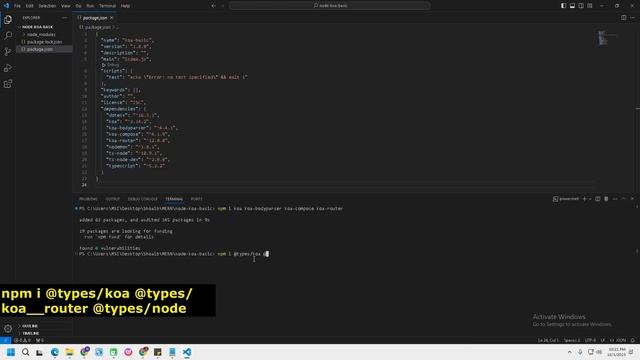Screen dimensions: 640x360
Task: Open the Customize Layout icon
Action: point(590,6)
